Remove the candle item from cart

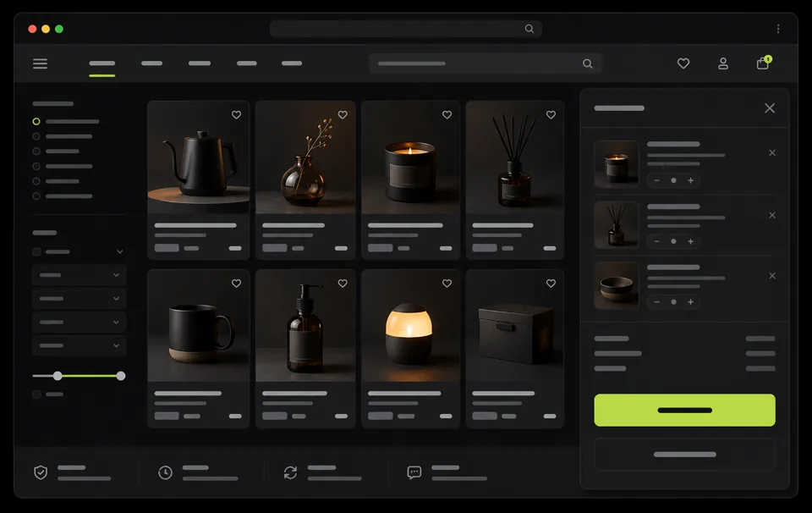pyautogui.click(x=772, y=153)
